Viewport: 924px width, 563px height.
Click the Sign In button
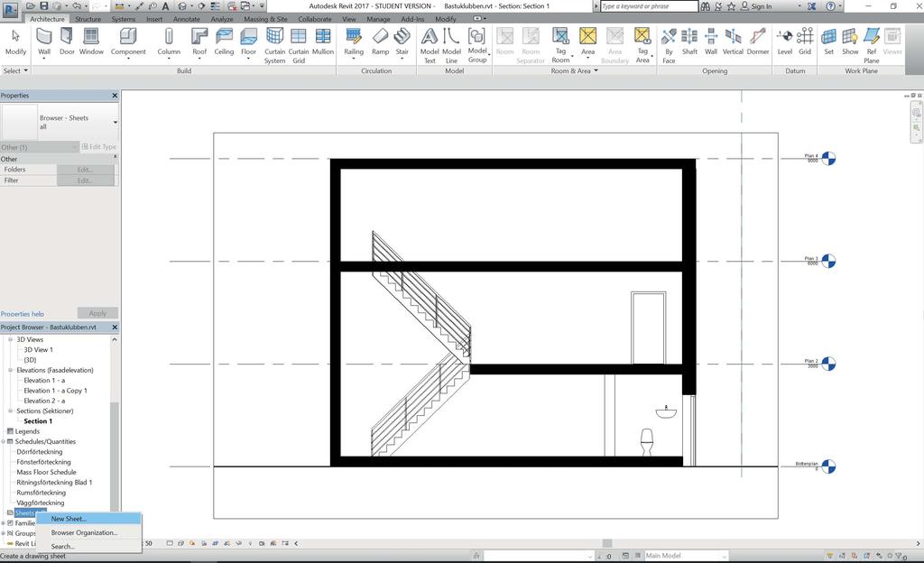click(755, 6)
